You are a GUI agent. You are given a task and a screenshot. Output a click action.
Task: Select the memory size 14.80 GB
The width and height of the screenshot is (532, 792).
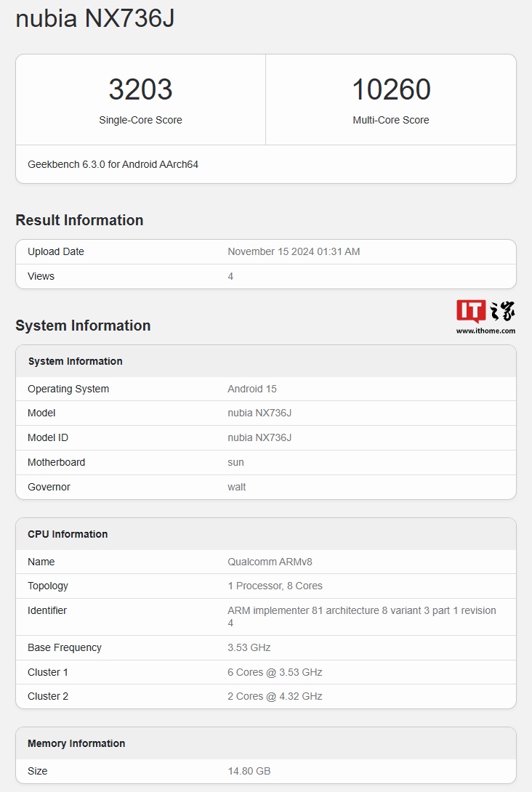pyautogui.click(x=249, y=771)
